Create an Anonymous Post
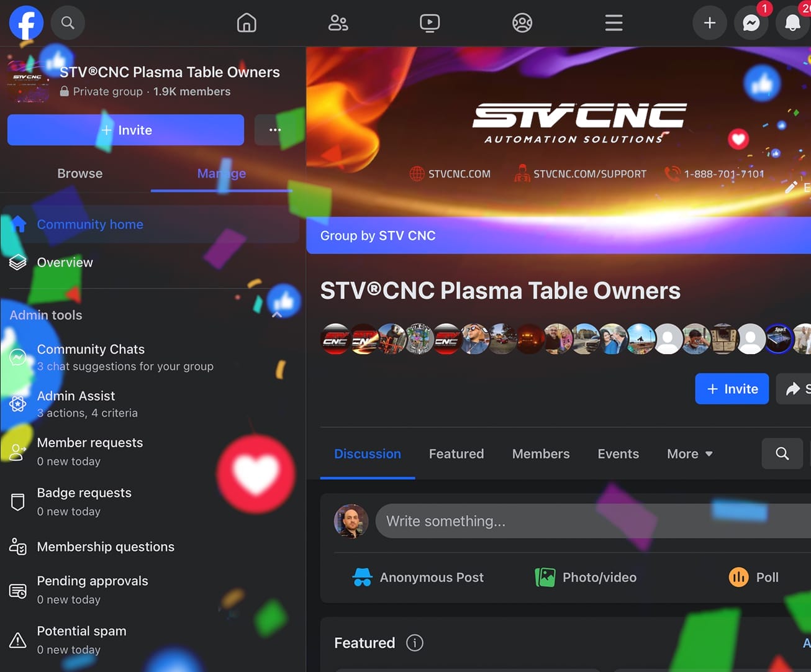 [418, 578]
